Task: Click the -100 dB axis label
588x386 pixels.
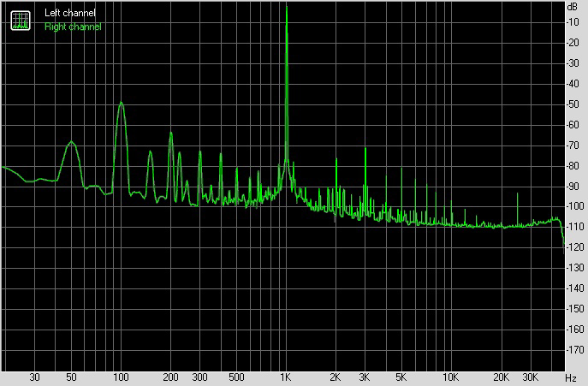Action: [574, 206]
